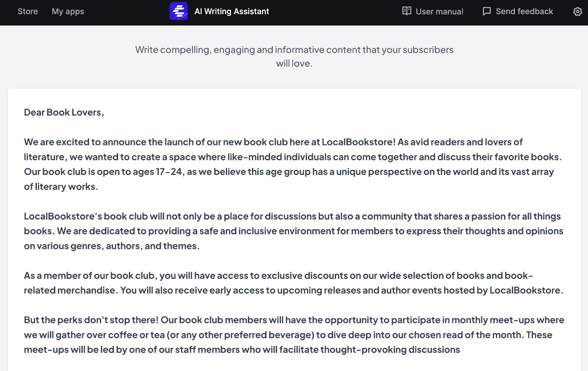Go to My apps
Screen dimensions: 588x371
pos(68,11)
